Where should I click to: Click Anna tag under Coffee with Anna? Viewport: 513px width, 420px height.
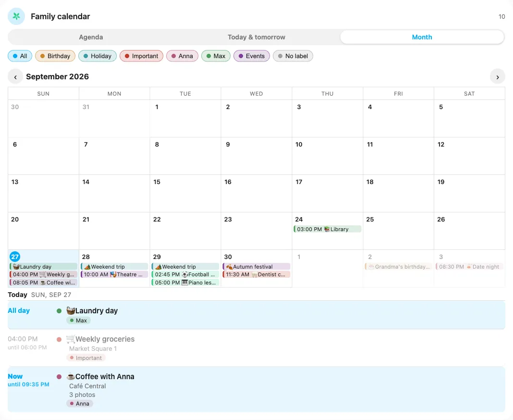coord(80,404)
